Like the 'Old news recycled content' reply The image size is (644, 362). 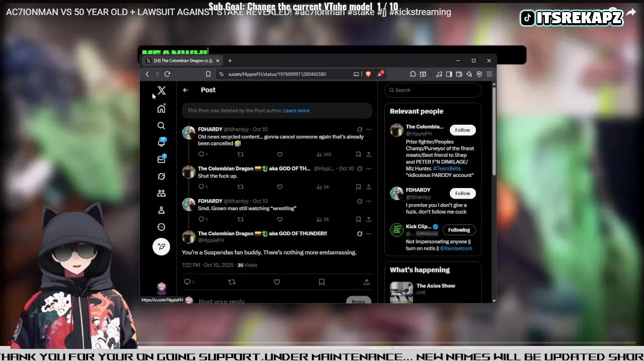click(280, 154)
